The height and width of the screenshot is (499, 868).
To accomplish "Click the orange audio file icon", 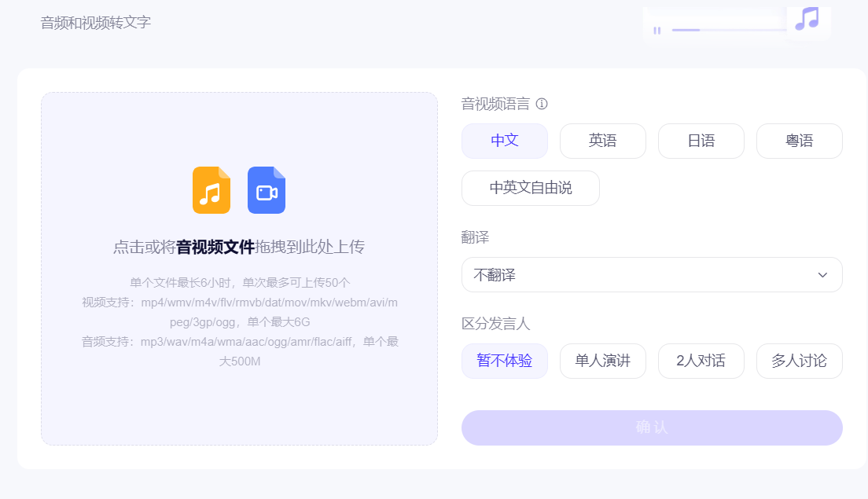I will point(211,190).
